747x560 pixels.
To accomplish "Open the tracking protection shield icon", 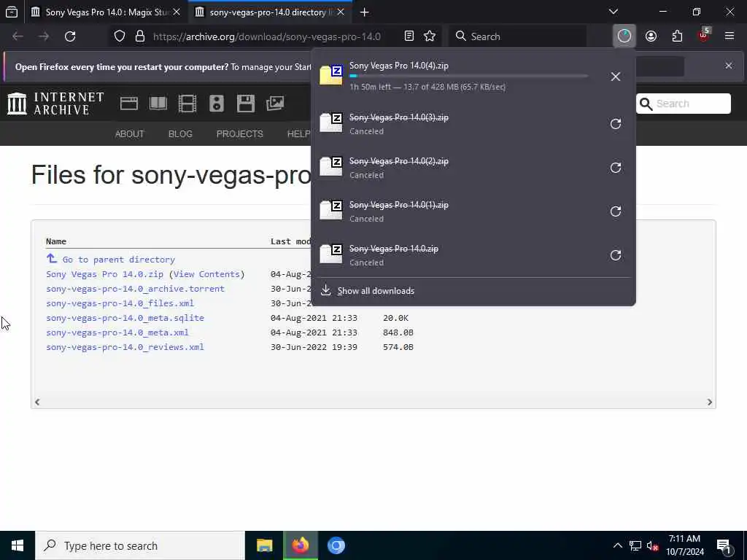I will 120,36.
